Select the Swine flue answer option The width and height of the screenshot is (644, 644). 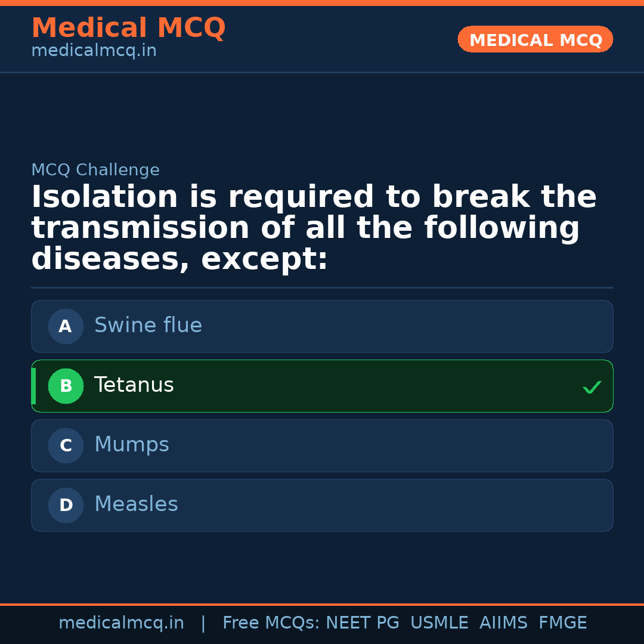(x=322, y=326)
